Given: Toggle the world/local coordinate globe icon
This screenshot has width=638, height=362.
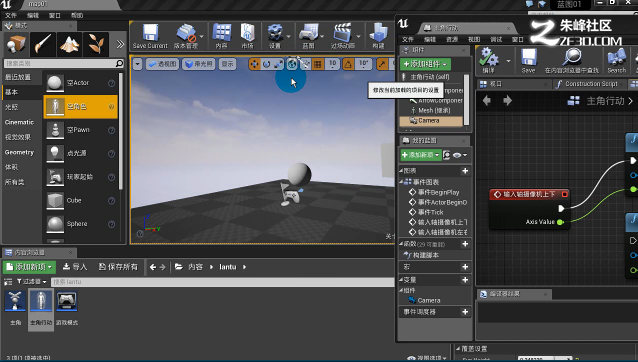Looking at the screenshot, I should 292,64.
